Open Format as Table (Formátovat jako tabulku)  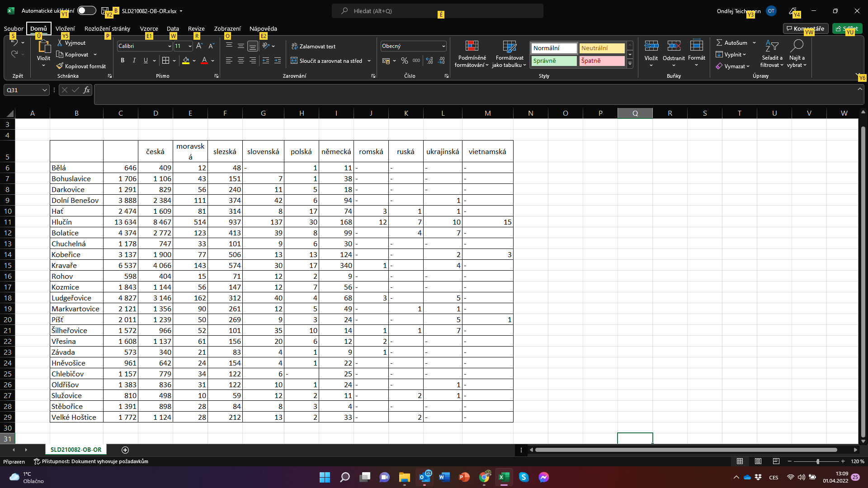[509, 54]
